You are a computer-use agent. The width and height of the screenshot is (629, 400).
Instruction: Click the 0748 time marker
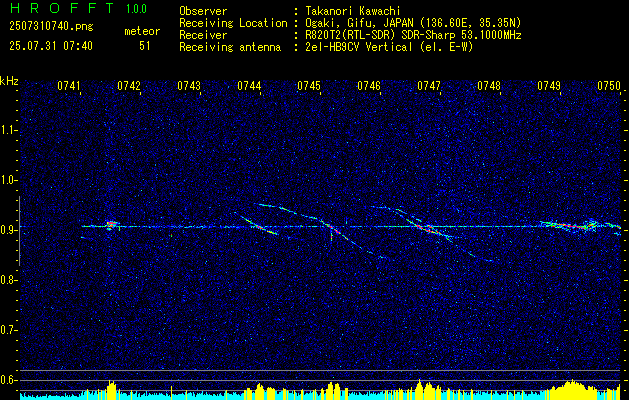tap(489, 86)
